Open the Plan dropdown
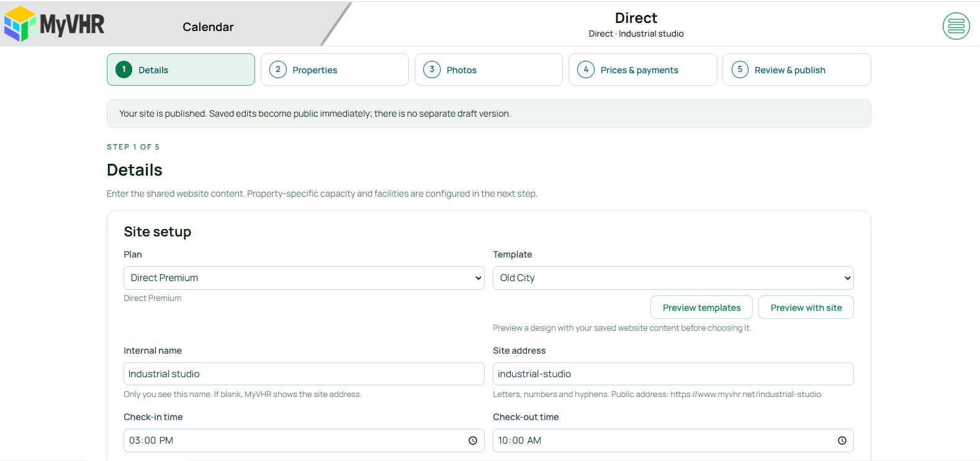 pos(304,278)
